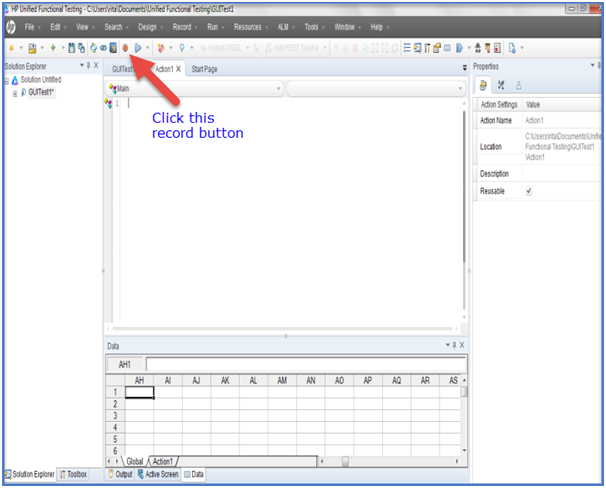Click the red Record button in toolbar
Screen dimensions: 606x488
[x=125, y=48]
